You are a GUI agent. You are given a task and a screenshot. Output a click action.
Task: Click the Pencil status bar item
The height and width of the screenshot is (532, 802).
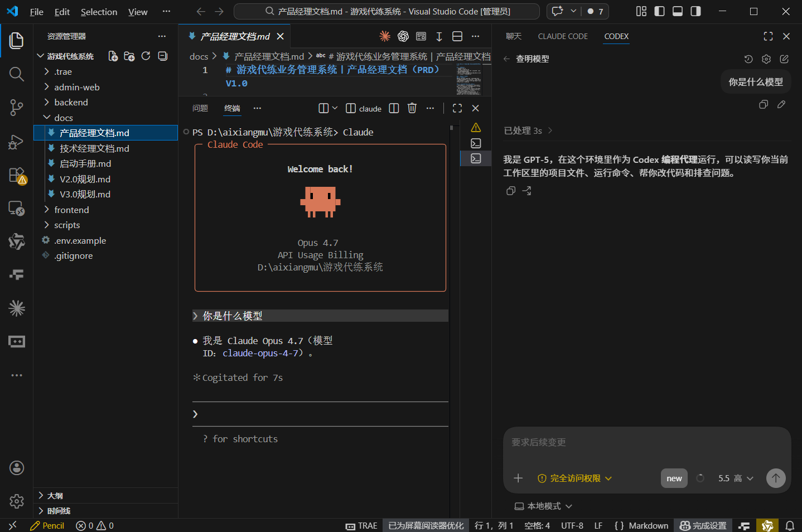coord(47,525)
